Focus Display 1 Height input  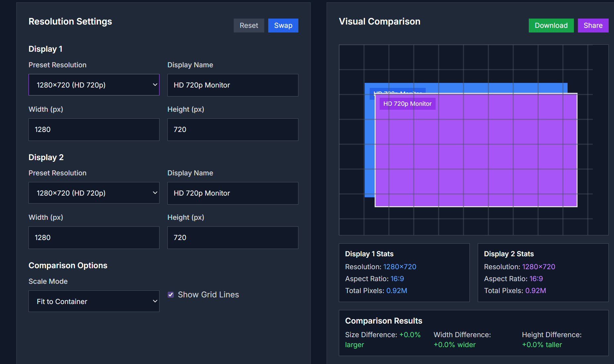(x=232, y=130)
